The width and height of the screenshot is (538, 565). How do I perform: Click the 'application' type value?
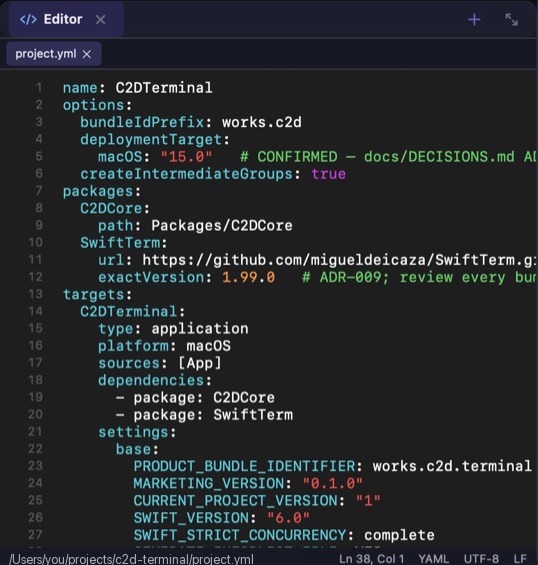point(200,329)
